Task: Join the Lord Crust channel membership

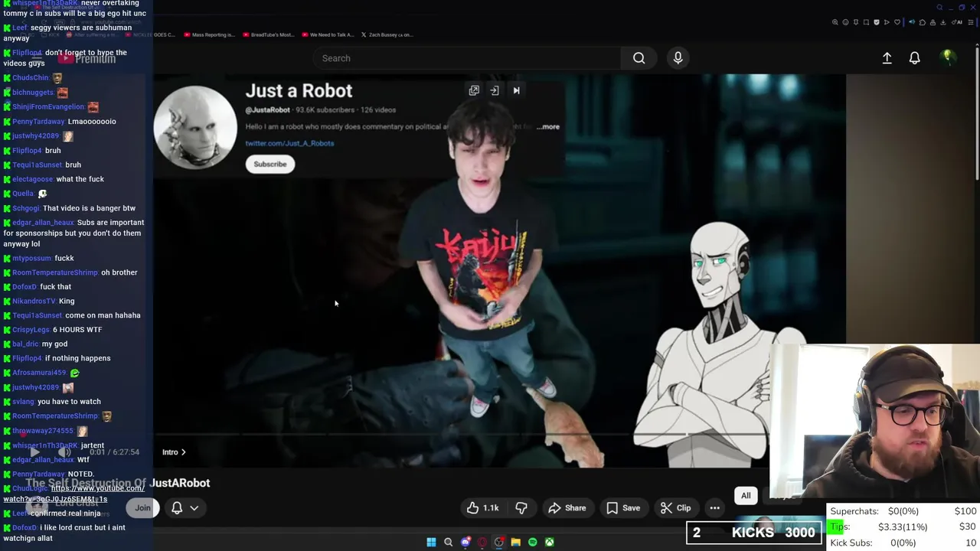Action: point(142,508)
